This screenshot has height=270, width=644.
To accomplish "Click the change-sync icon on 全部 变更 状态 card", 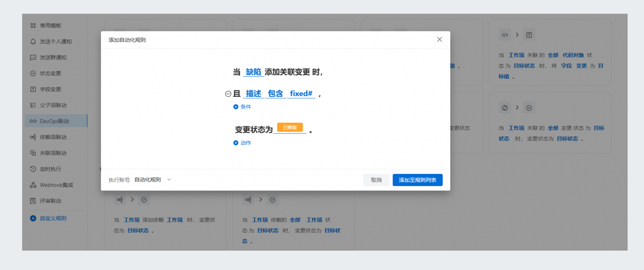I will click(505, 108).
